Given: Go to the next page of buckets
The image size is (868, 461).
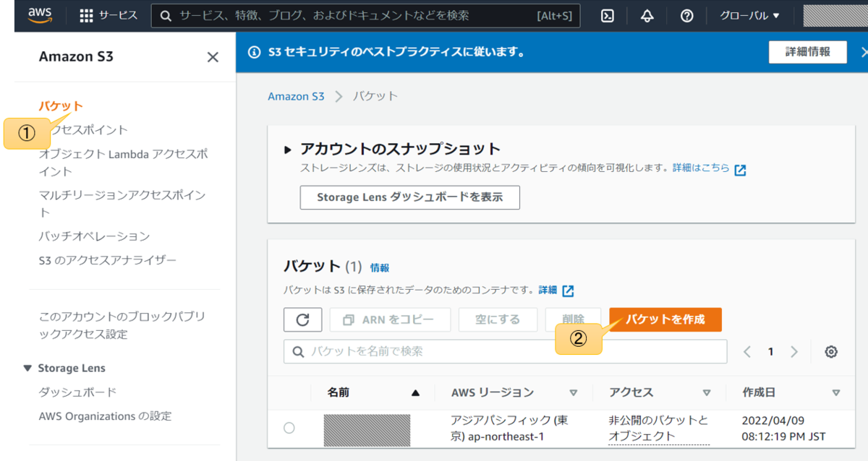Looking at the screenshot, I should 794,352.
